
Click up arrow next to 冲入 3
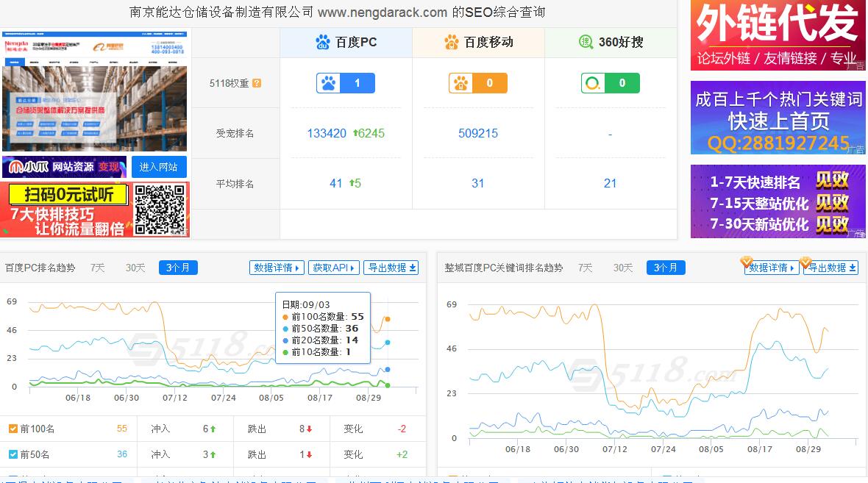click(213, 455)
